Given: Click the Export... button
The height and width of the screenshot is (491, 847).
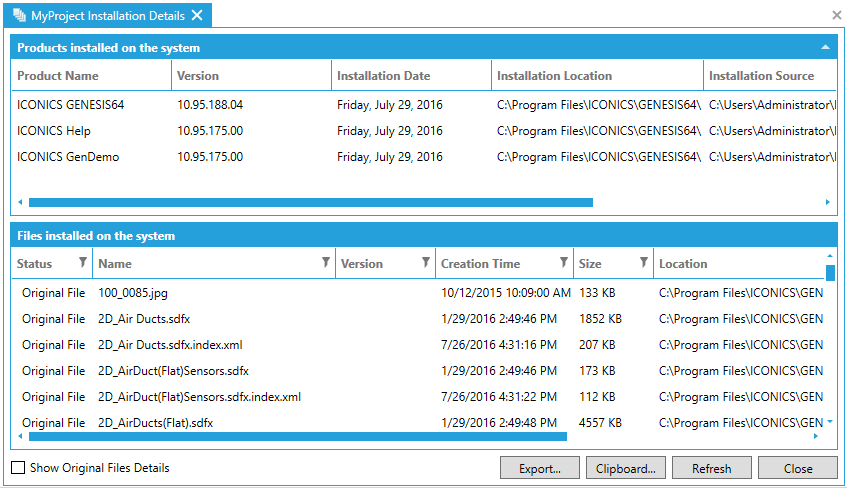Looking at the screenshot, I should (x=540, y=468).
